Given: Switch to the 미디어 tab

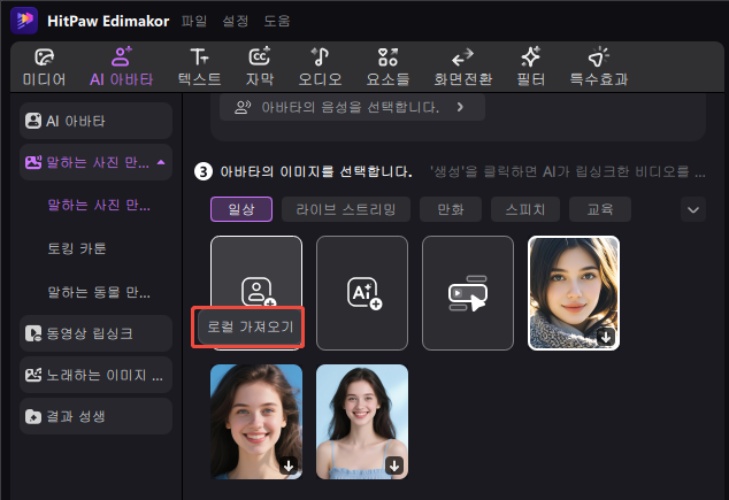Looking at the screenshot, I should [x=44, y=67].
